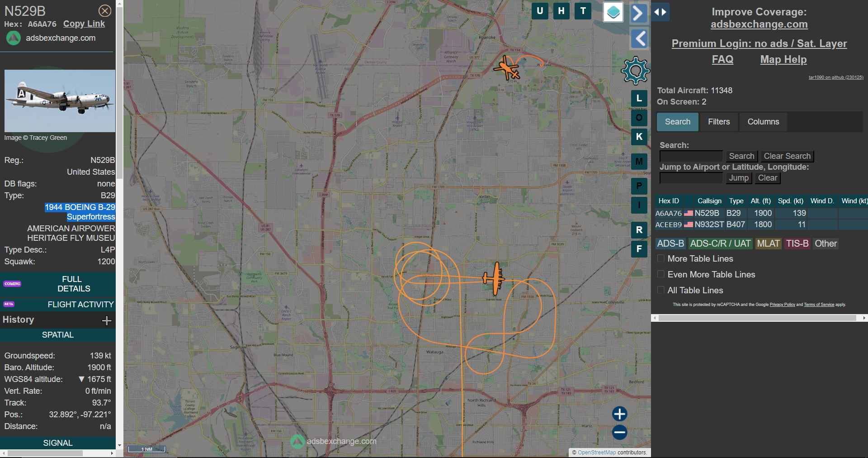Sort table by Alt. (ft) column
The height and width of the screenshot is (458, 868).
760,201
